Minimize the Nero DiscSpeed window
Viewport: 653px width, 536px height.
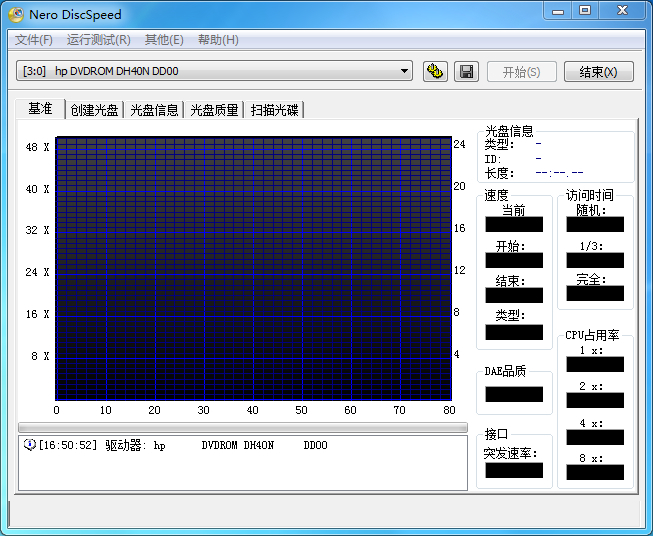[558, 10]
